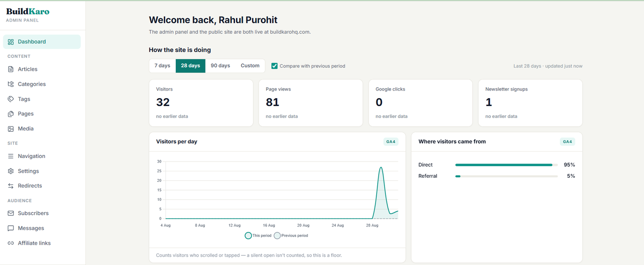This screenshot has width=644, height=265.
Task: Click the Affiliate links chain icon
Action: click(x=11, y=243)
